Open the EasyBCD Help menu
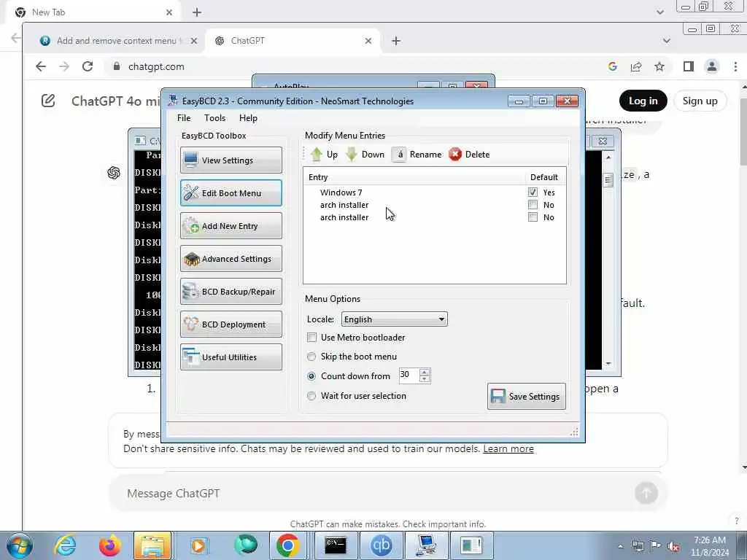 point(248,118)
